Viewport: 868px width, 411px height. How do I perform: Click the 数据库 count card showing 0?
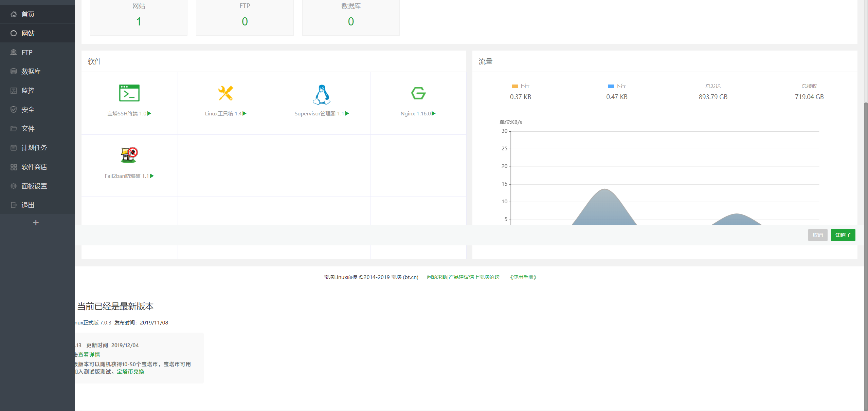351,17
